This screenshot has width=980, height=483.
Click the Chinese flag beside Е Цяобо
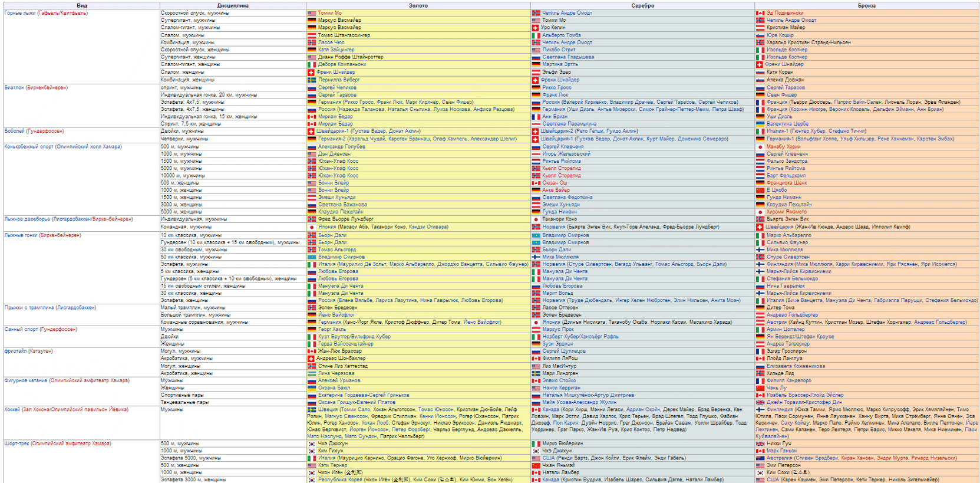[x=760, y=190]
